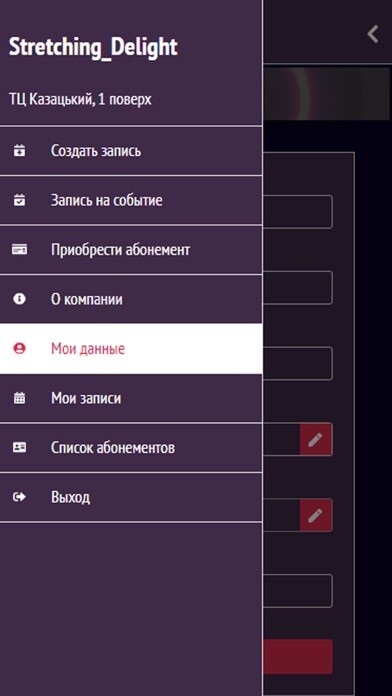Image resolution: width=392 pixels, height=696 pixels.
Task: Click the user icon beside Мои данные
Action: coord(19,349)
